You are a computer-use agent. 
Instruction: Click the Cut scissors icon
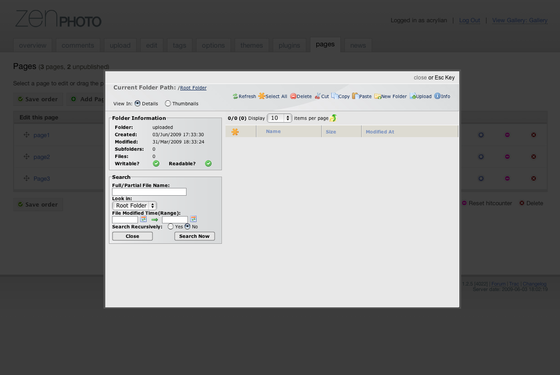tap(317, 96)
